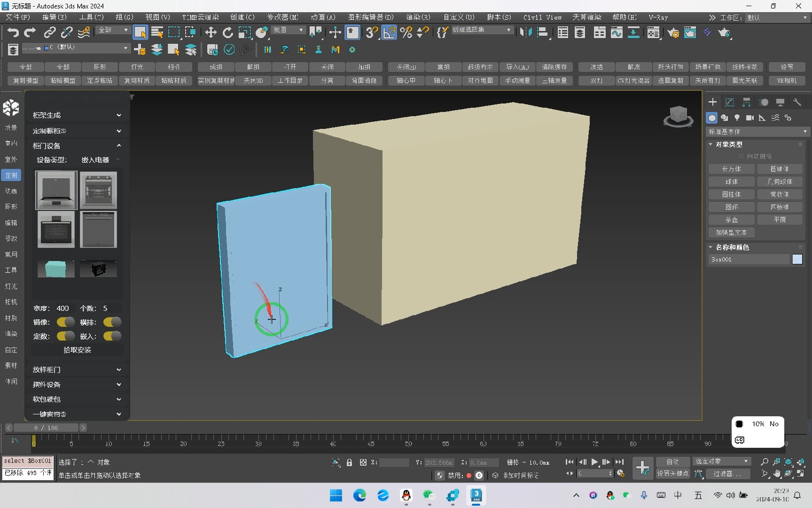Click the 拾取安装 button
812x508 pixels.
point(77,350)
